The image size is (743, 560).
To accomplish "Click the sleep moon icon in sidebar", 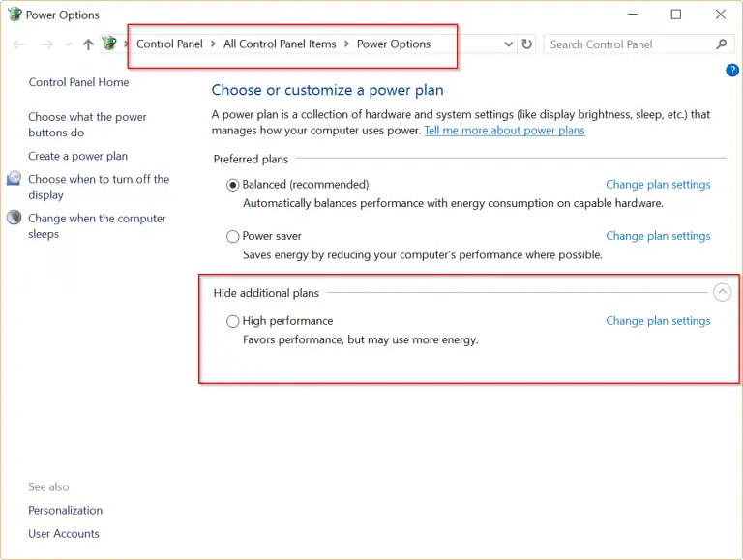I will (x=15, y=217).
